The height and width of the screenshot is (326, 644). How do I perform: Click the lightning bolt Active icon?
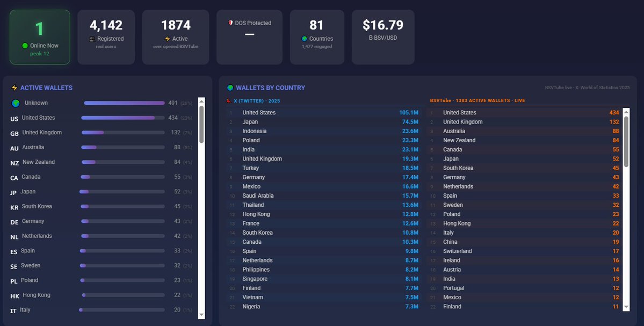click(167, 39)
